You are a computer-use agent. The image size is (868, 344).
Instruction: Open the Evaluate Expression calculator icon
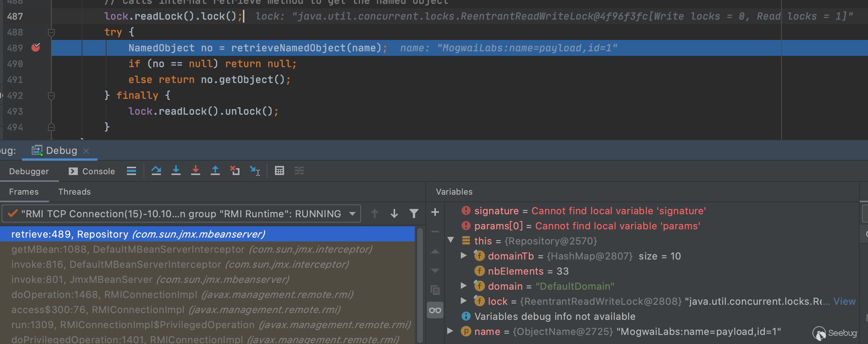[280, 171]
